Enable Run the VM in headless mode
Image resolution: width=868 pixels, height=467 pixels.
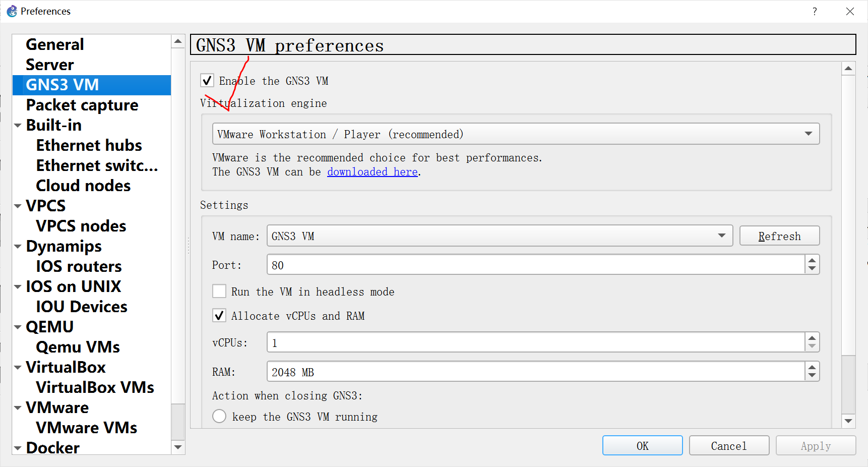[219, 291]
